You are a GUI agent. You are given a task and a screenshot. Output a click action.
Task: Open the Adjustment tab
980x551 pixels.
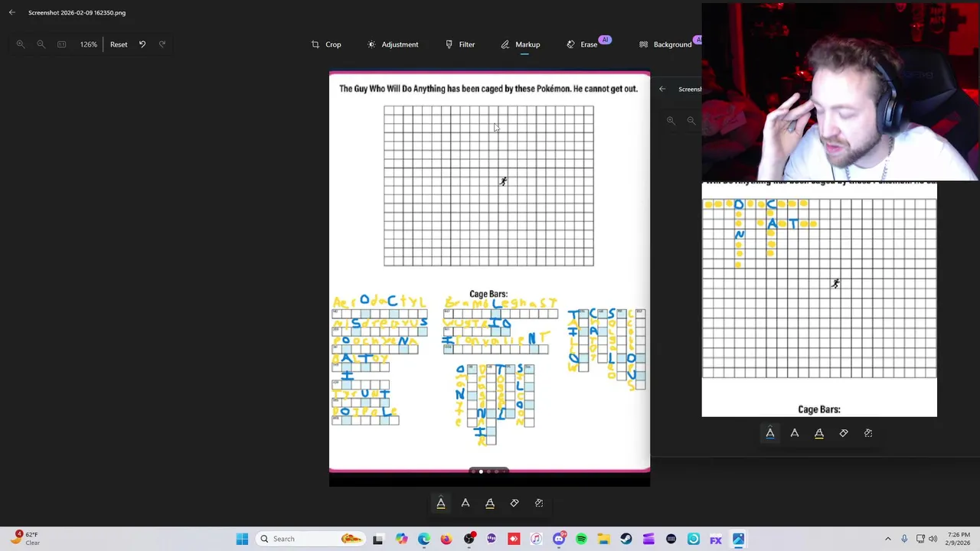pos(393,44)
